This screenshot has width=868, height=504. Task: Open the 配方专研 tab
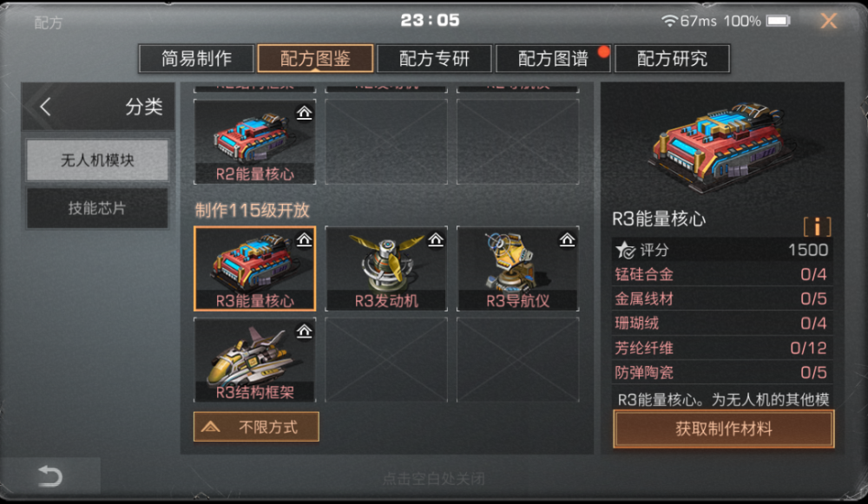click(434, 59)
